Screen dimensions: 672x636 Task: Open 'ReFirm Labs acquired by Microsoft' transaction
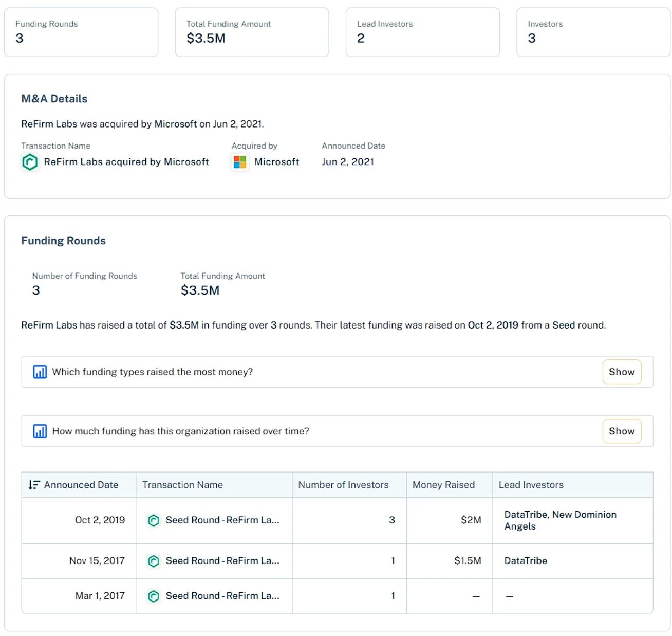(126, 162)
